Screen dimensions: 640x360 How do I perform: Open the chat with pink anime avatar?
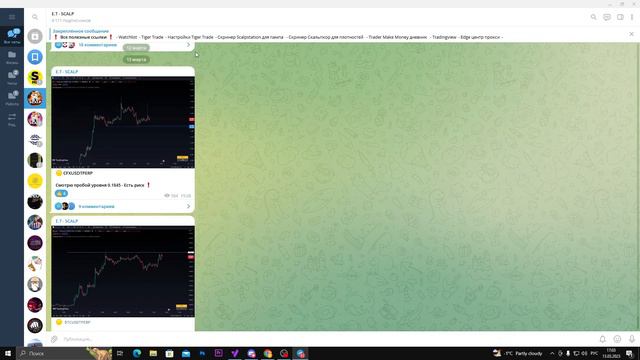pyautogui.click(x=35, y=119)
